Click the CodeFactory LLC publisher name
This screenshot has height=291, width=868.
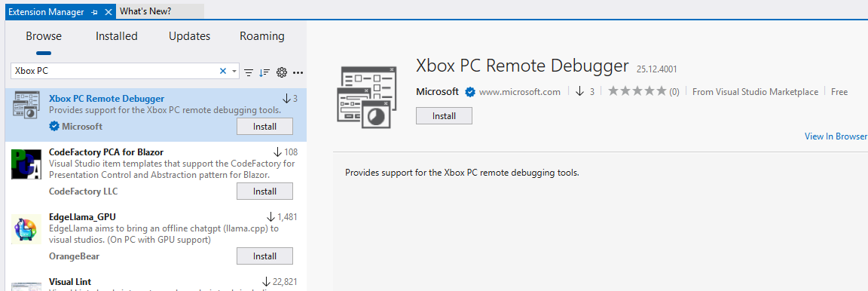(84, 191)
